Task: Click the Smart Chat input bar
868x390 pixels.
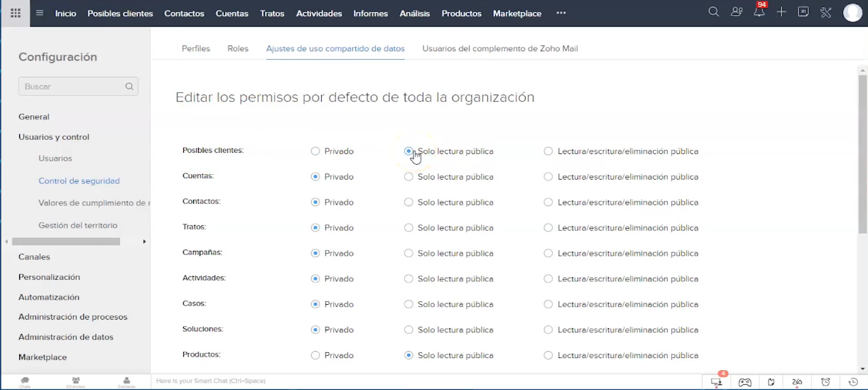Action: (426, 381)
